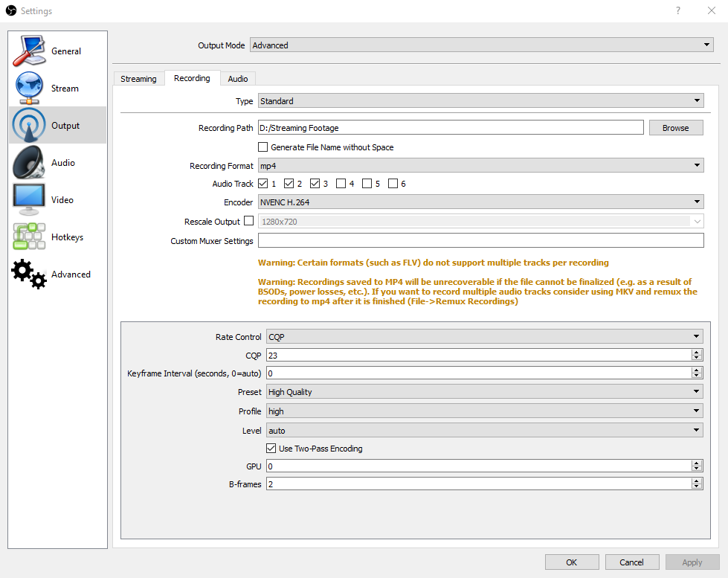Uncheck Audio Track 2
The width and height of the screenshot is (728, 578).
click(x=289, y=184)
